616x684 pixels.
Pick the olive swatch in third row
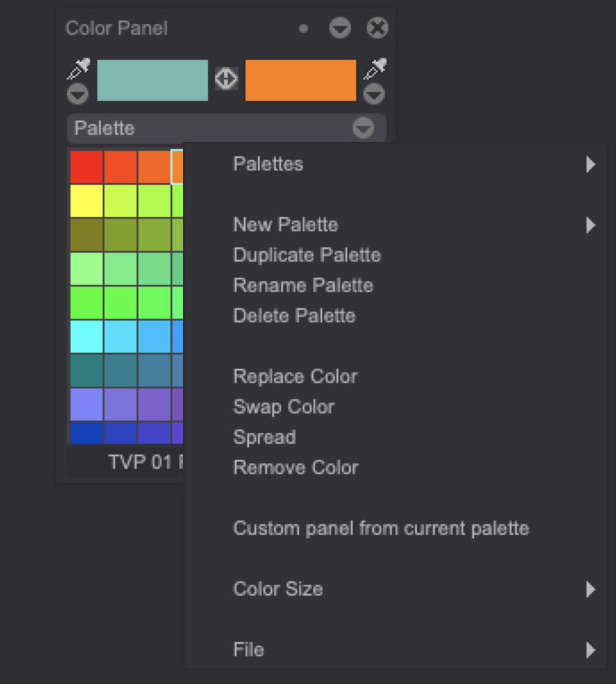[x=87, y=235]
